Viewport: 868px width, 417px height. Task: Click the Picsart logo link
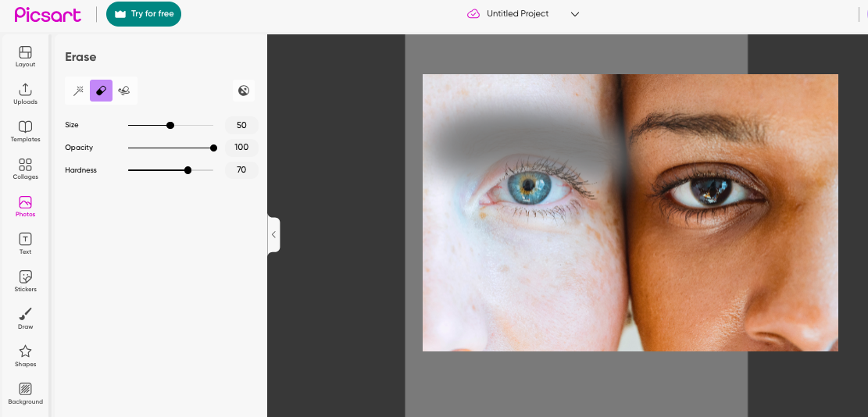click(x=48, y=14)
